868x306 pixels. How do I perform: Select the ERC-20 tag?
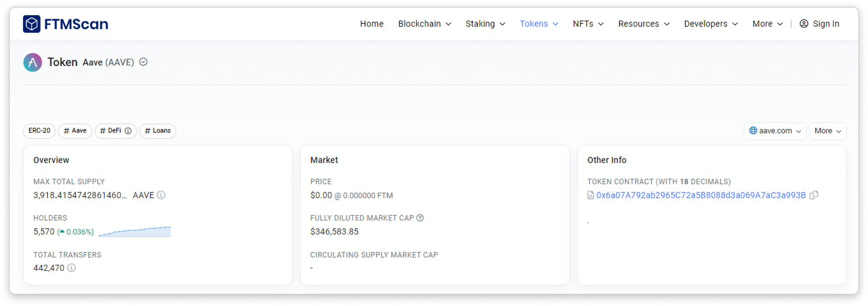pos(39,131)
